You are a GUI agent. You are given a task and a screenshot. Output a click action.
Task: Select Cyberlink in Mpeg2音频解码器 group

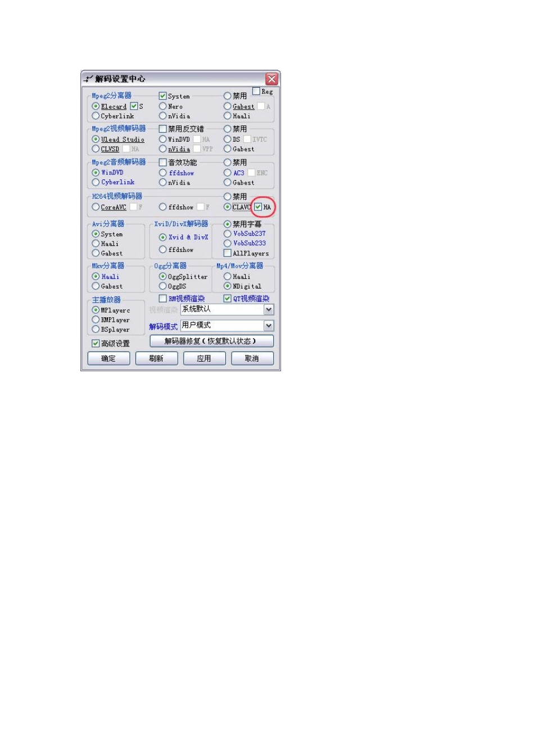(96, 182)
